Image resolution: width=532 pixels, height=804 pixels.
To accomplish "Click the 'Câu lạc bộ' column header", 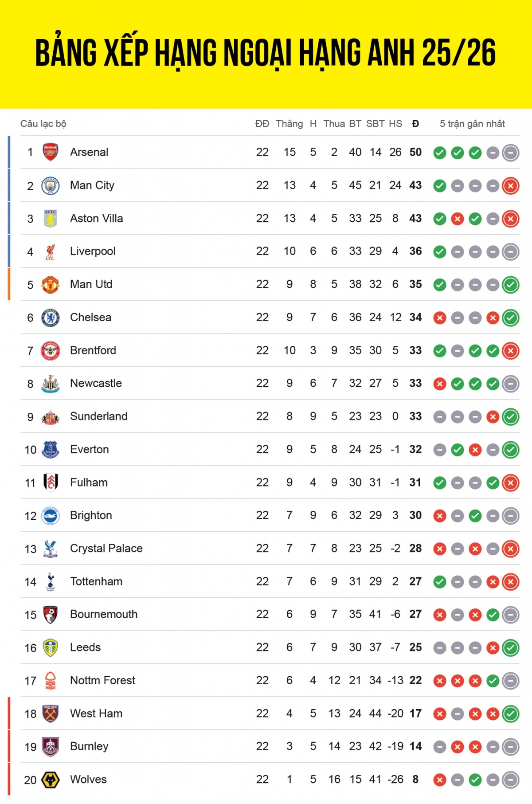I will click(43, 124).
